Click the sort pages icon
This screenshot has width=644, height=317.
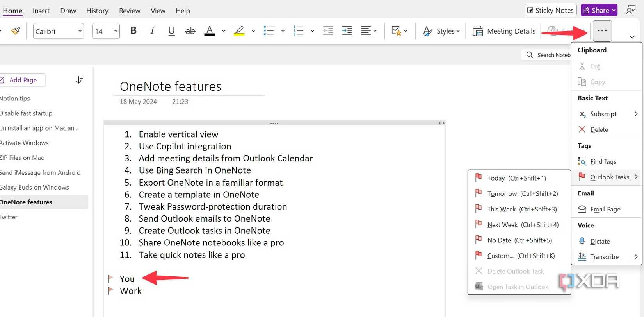(x=80, y=80)
